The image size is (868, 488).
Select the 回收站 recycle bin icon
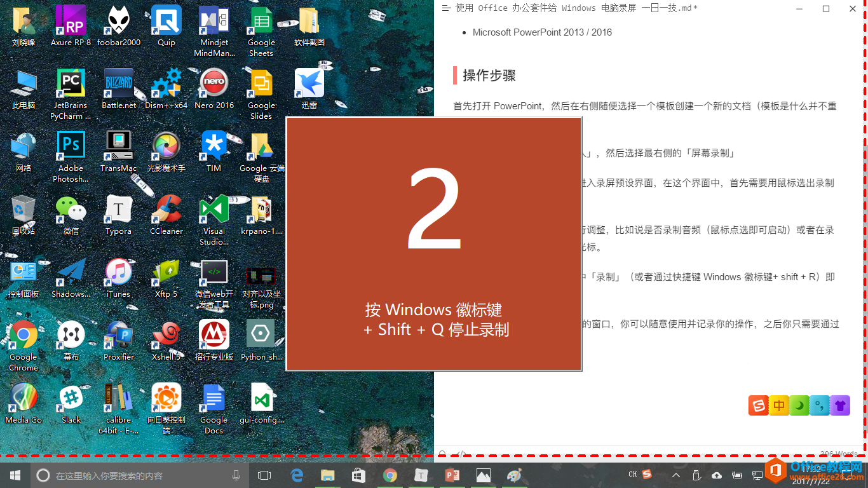[24, 215]
